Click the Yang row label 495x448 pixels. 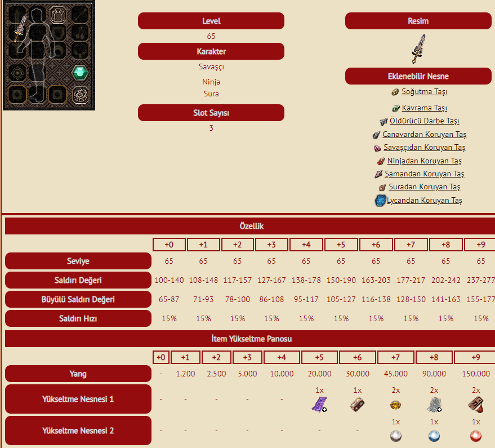78,374
